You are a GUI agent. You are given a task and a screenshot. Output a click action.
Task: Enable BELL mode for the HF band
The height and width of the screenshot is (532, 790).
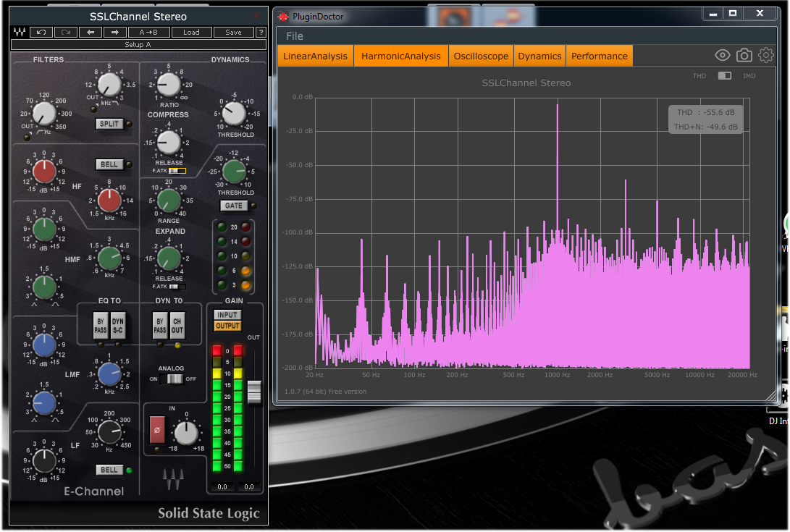[x=109, y=165]
